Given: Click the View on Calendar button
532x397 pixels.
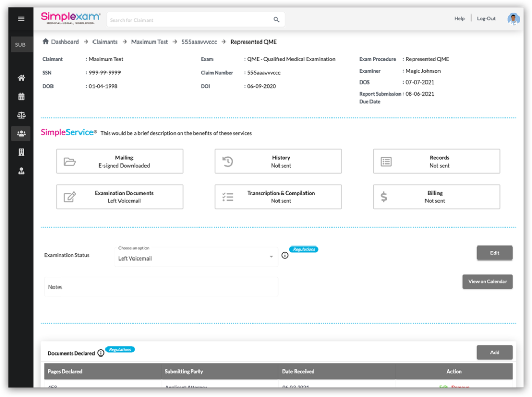Looking at the screenshot, I should tap(487, 281).
